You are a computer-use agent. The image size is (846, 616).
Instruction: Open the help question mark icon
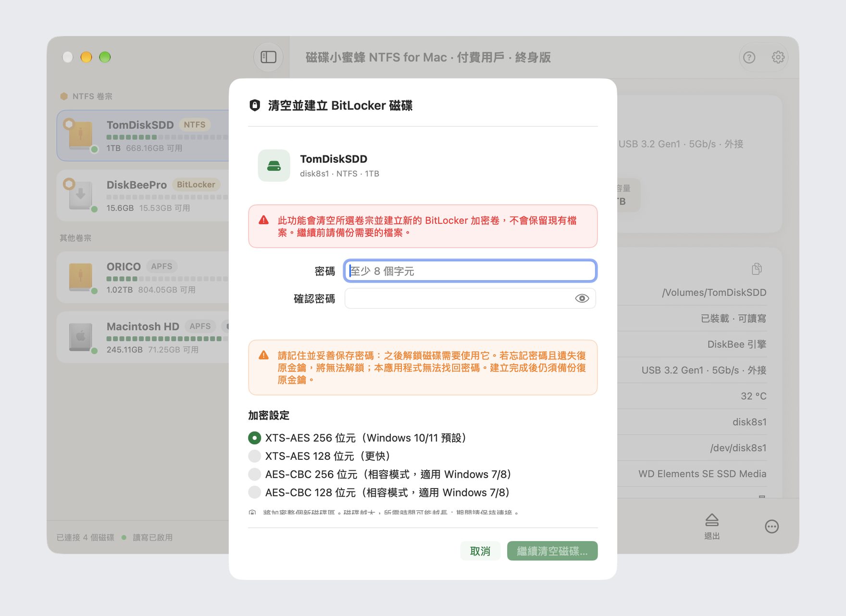coord(749,58)
